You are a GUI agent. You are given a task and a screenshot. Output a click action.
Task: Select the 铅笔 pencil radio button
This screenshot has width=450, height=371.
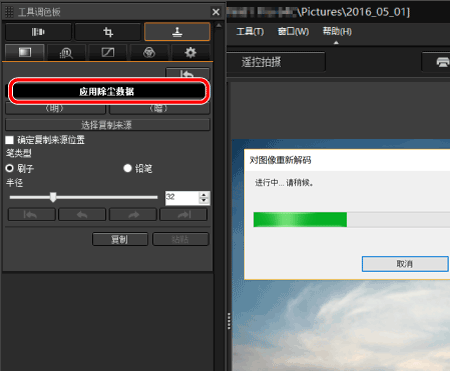[x=127, y=168]
